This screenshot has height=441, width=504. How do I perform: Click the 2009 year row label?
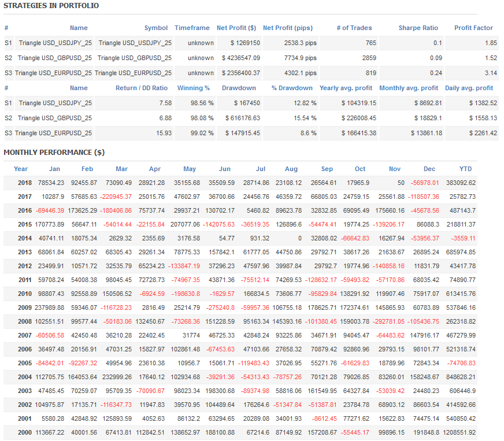(x=25, y=308)
